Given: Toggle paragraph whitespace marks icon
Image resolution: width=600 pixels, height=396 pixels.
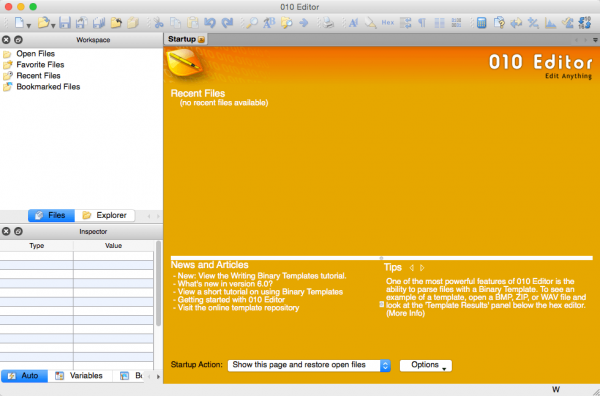Looking at the screenshot, I should click(422, 23).
